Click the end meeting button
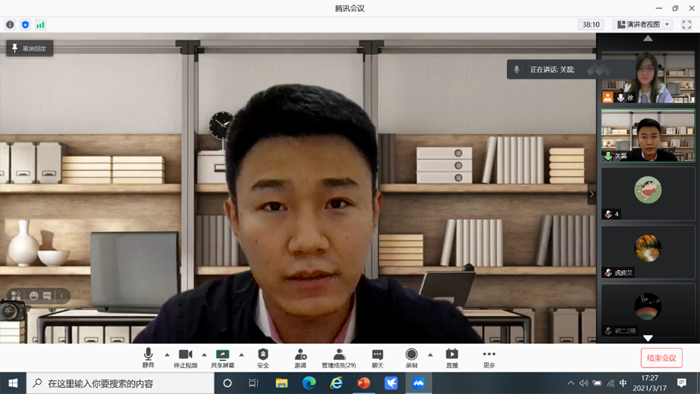 point(662,358)
